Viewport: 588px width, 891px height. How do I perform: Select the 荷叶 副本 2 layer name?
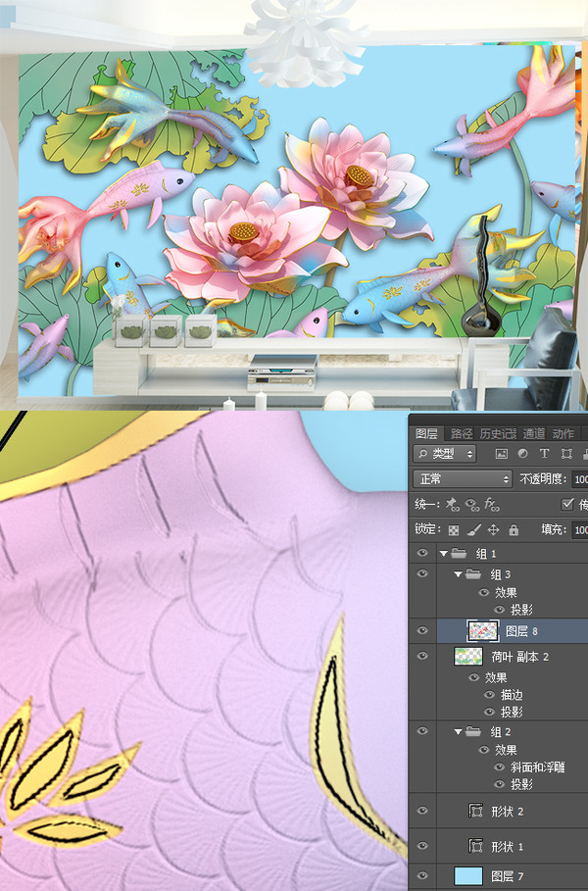[x=519, y=657]
